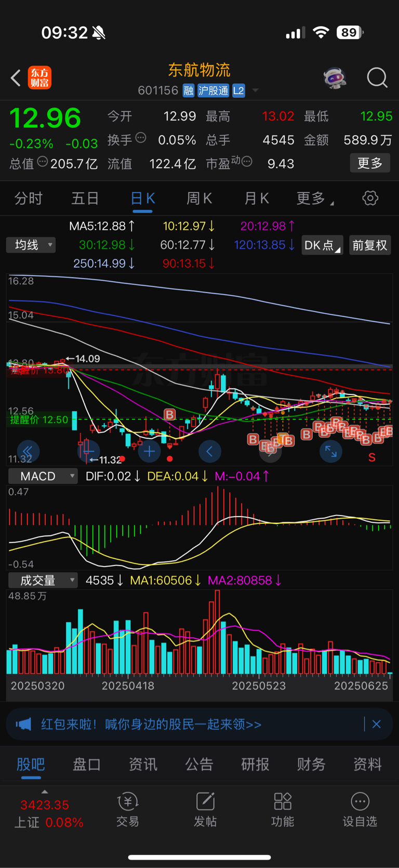The height and width of the screenshot is (868, 399).
Task: Open the 研报 tab
Action: coord(255,764)
